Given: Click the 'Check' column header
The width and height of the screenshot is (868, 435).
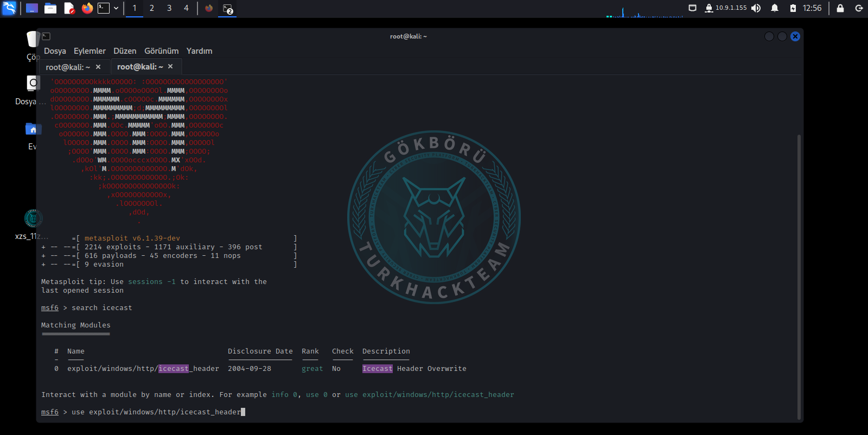Looking at the screenshot, I should pyautogui.click(x=343, y=351).
